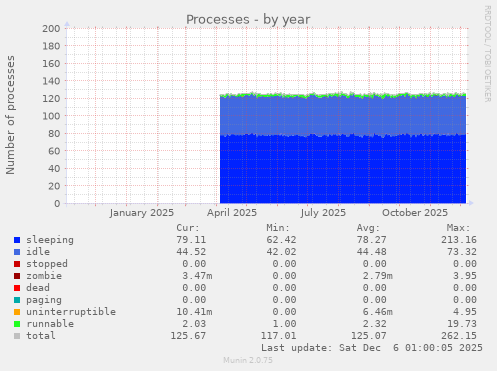The width and height of the screenshot is (497, 371).
Task: Click sleeping current value 79.11
Action: (191, 240)
